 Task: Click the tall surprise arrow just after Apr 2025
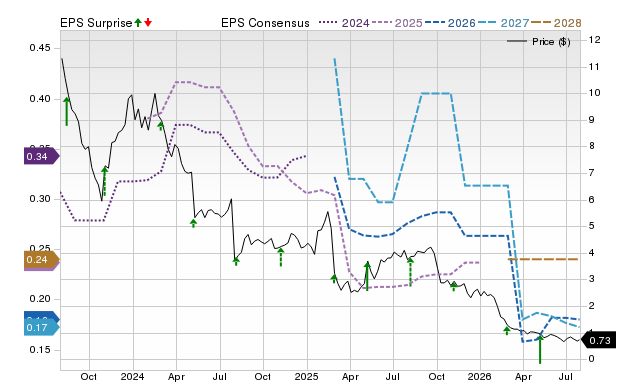367,276
